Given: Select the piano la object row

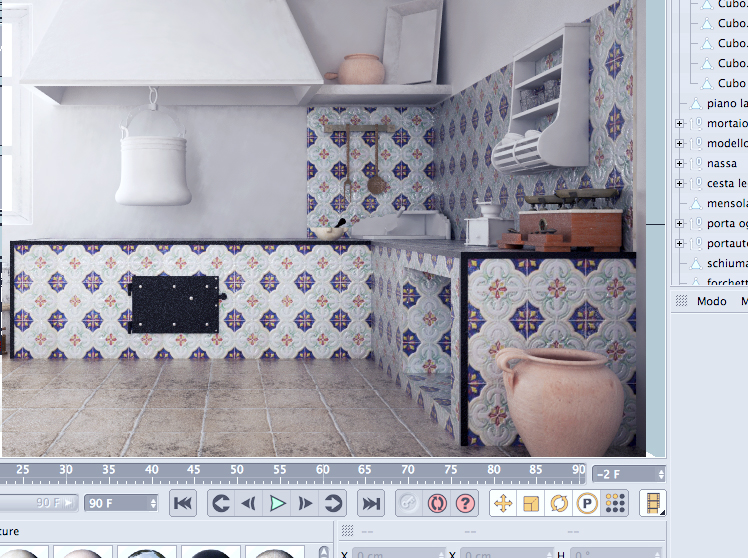Looking at the screenshot, I should tap(727, 103).
